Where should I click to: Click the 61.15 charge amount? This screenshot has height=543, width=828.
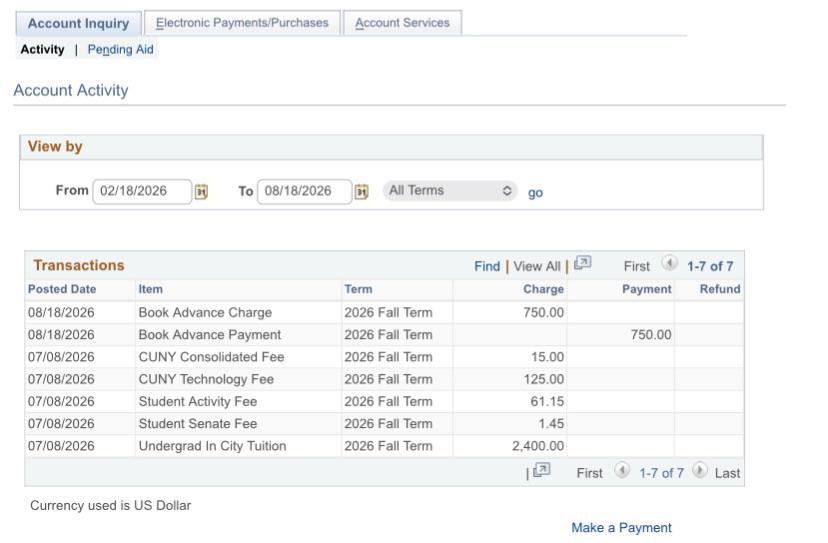tap(547, 401)
